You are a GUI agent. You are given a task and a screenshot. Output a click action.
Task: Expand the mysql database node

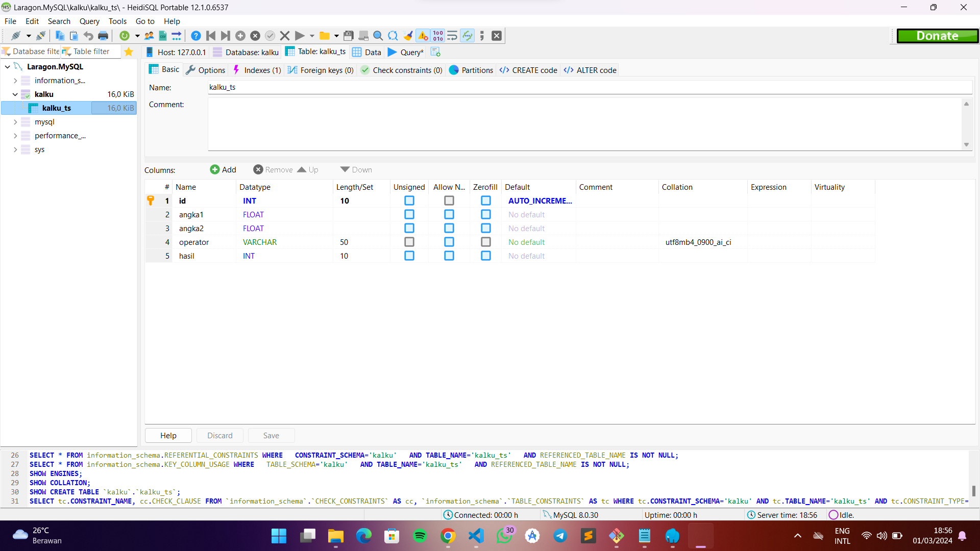tap(15, 122)
